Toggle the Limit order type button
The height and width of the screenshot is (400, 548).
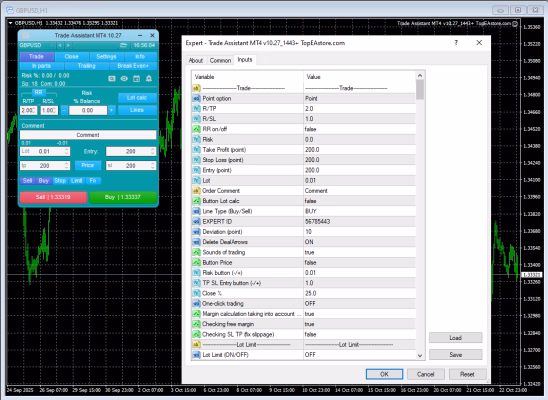point(77,181)
